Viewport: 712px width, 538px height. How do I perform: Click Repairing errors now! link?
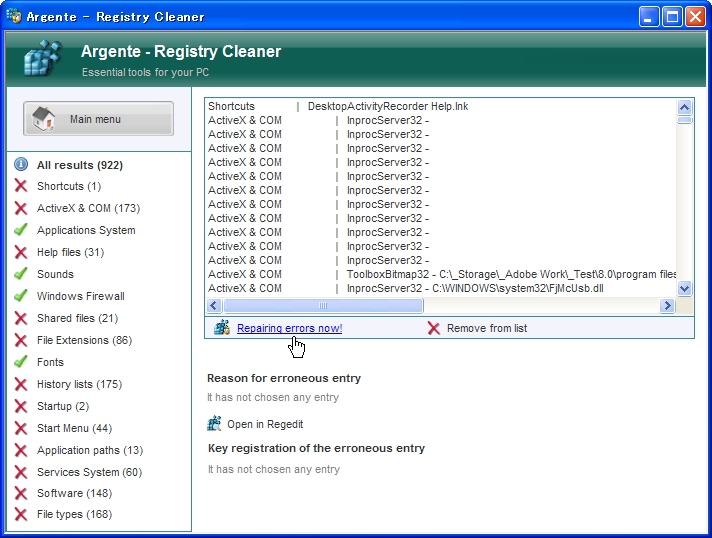coord(290,328)
